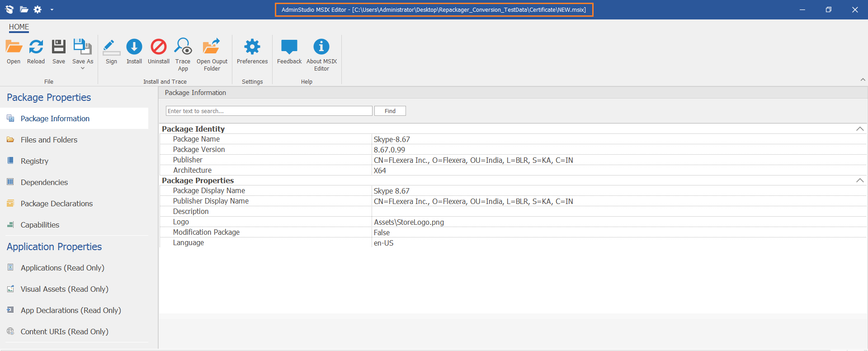
Task: Go to Registry in left panel
Action: tap(34, 161)
